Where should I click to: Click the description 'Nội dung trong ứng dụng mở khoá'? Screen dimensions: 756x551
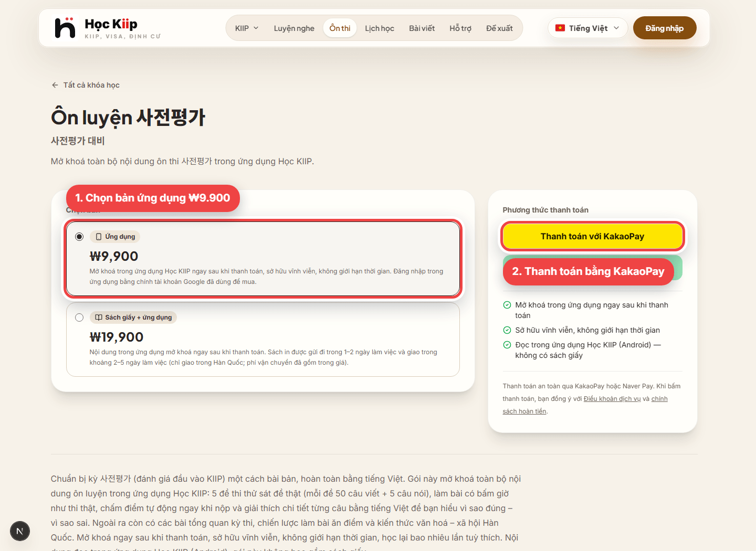[x=264, y=357]
